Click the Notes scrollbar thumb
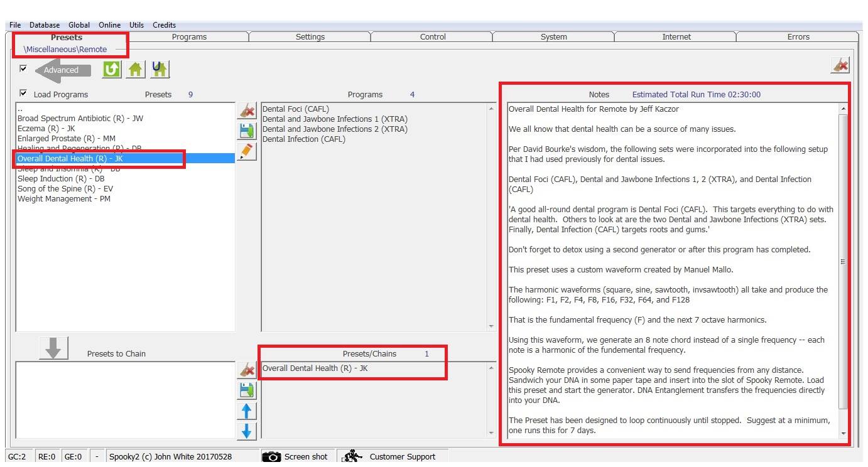868x467 pixels. pyautogui.click(x=843, y=262)
